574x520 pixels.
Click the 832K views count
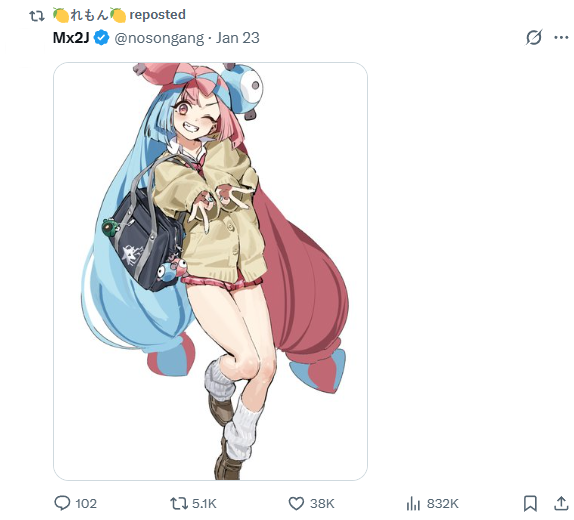pyautogui.click(x=443, y=504)
